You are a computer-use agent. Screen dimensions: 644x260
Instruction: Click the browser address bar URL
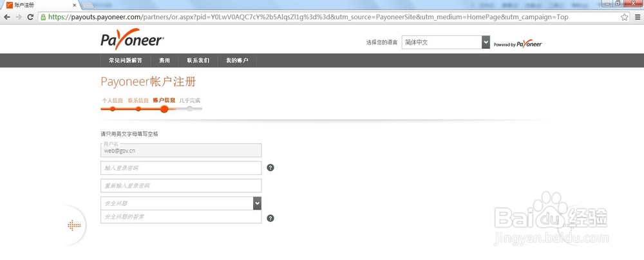click(x=308, y=17)
